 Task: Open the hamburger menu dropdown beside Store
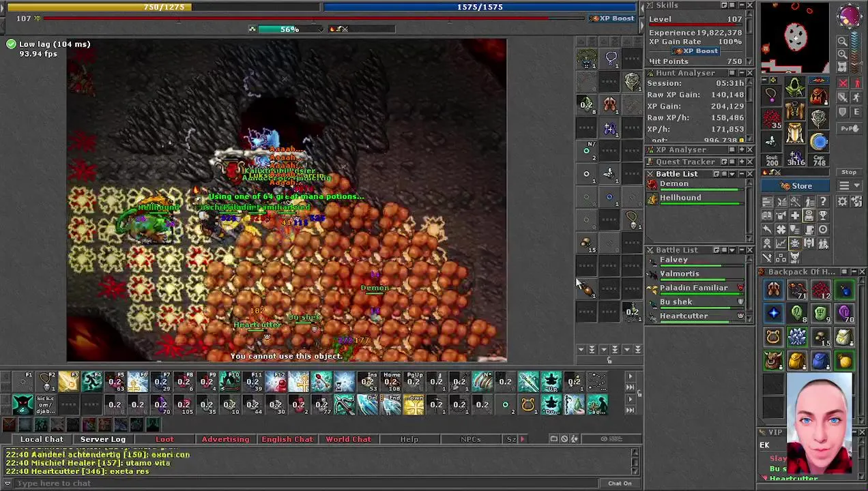click(x=849, y=185)
